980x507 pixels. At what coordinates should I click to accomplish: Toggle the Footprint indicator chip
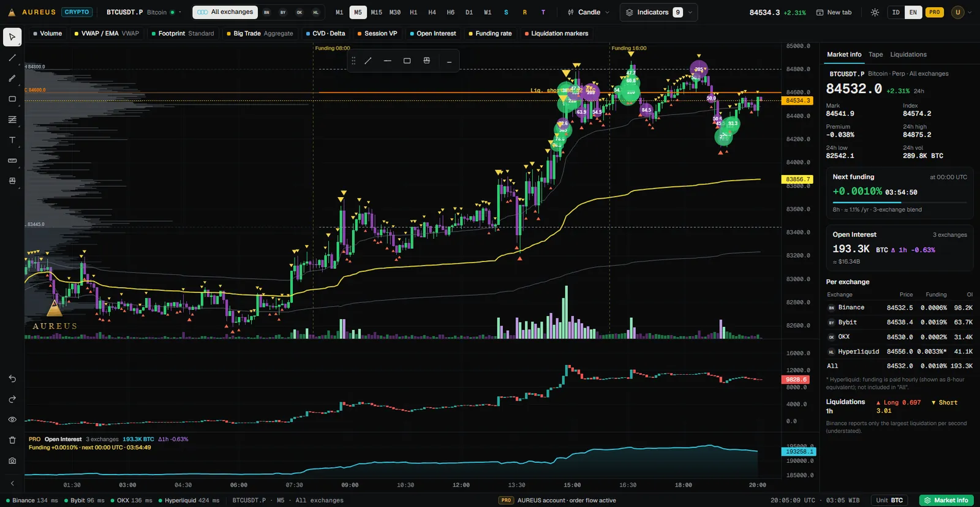(x=183, y=34)
